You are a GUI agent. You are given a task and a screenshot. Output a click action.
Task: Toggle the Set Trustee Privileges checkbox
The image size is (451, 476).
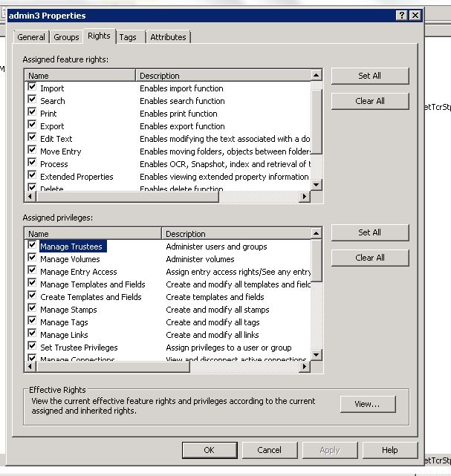(32, 347)
